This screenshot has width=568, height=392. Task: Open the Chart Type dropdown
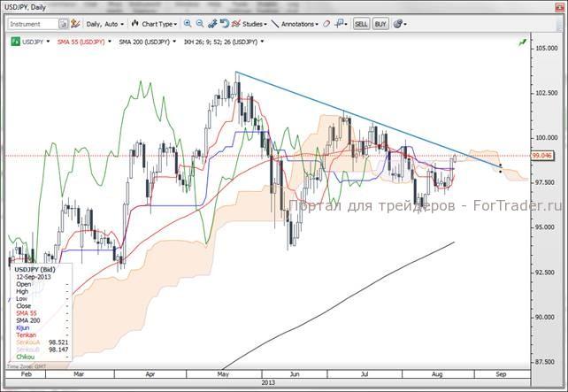[159, 24]
